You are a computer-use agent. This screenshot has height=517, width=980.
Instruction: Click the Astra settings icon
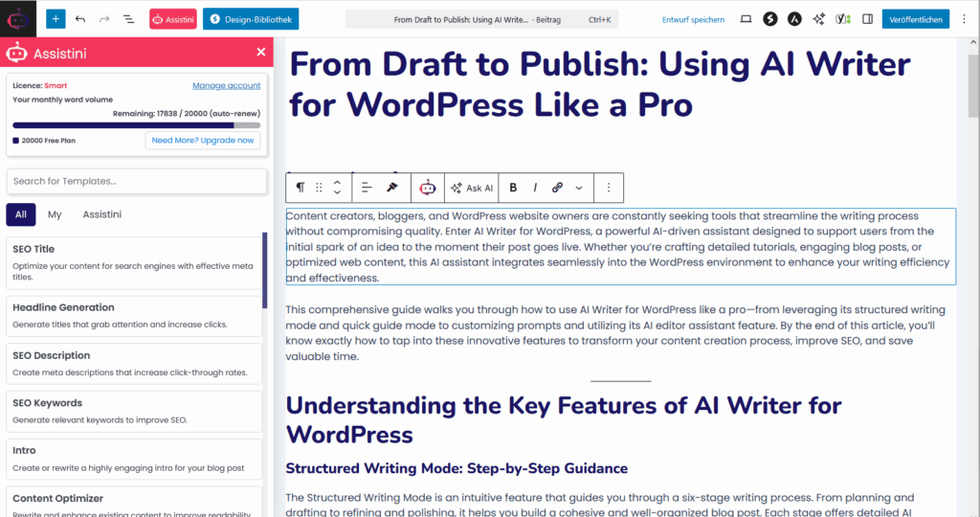point(794,19)
